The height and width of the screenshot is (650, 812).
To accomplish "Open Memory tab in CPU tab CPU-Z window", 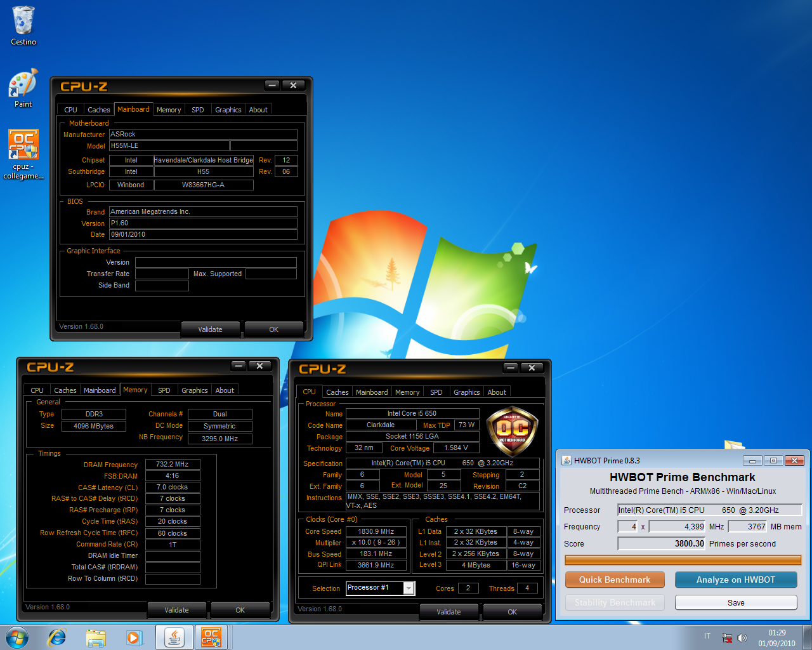I will point(407,392).
